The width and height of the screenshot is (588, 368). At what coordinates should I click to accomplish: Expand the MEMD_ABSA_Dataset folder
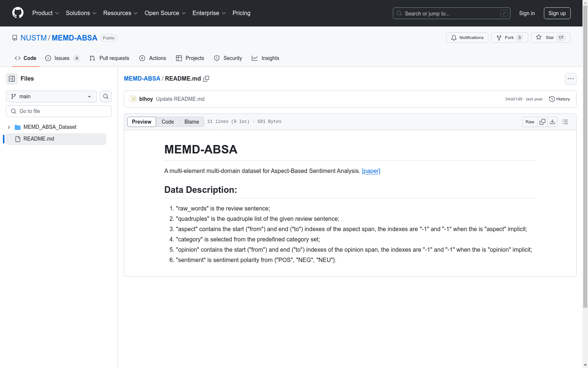8,127
